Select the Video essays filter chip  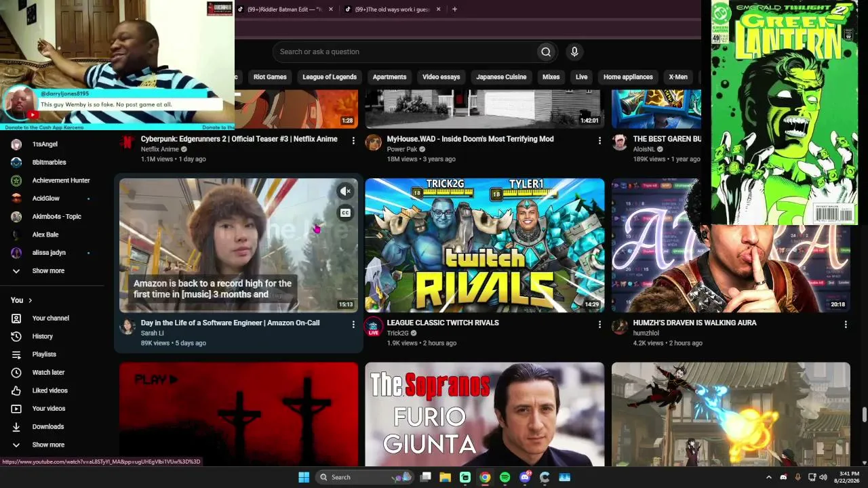pyautogui.click(x=441, y=77)
